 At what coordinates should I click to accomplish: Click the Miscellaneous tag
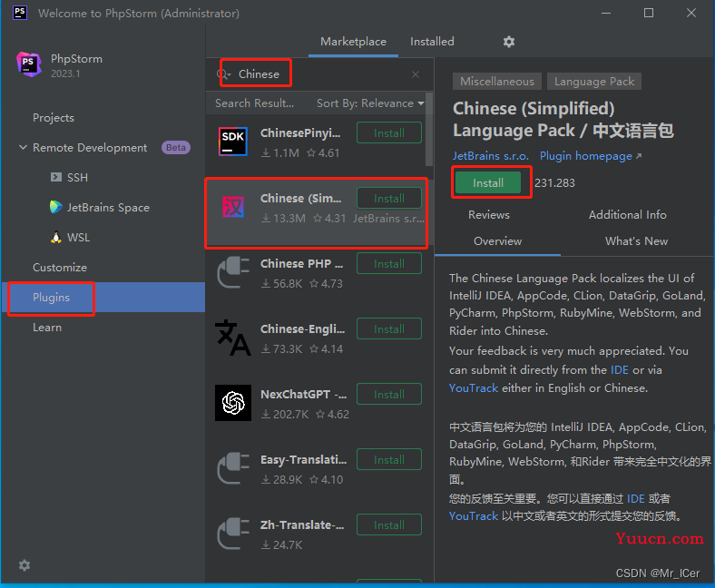[497, 81]
